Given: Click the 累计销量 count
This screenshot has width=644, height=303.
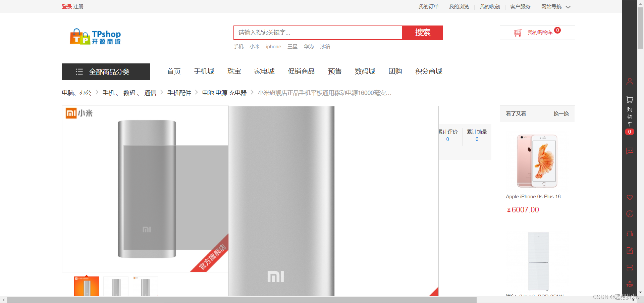Looking at the screenshot, I should coord(477,139).
